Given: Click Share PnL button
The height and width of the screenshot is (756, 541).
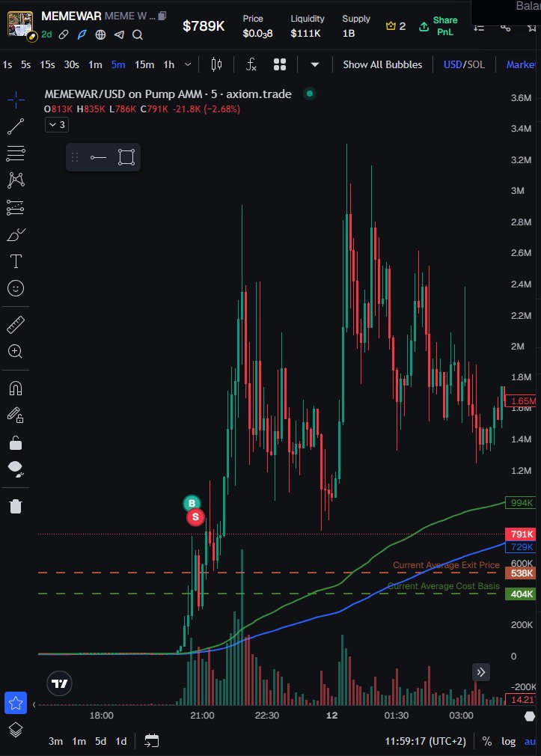Looking at the screenshot, I should pyautogui.click(x=438, y=26).
